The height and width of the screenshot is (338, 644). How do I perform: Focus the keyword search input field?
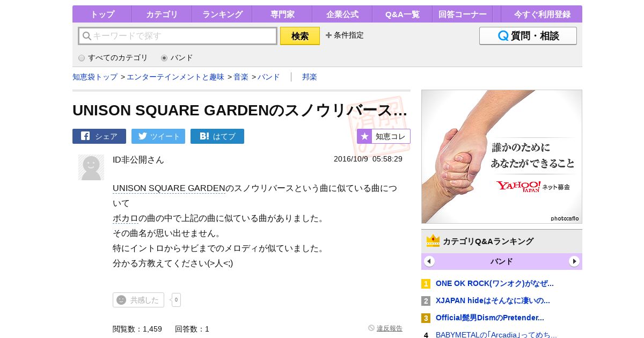tap(178, 36)
